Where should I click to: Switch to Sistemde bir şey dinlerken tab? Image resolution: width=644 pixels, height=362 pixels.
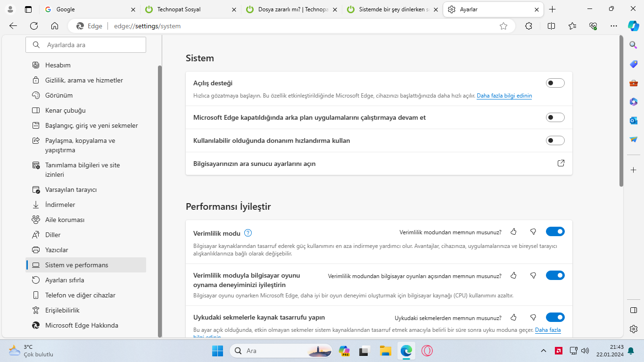pos(392,9)
